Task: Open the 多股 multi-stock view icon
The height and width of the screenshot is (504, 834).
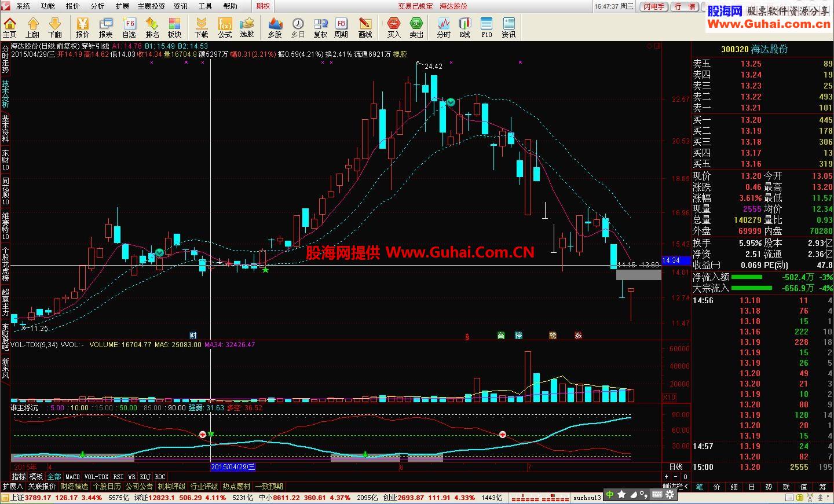Action: click(275, 27)
